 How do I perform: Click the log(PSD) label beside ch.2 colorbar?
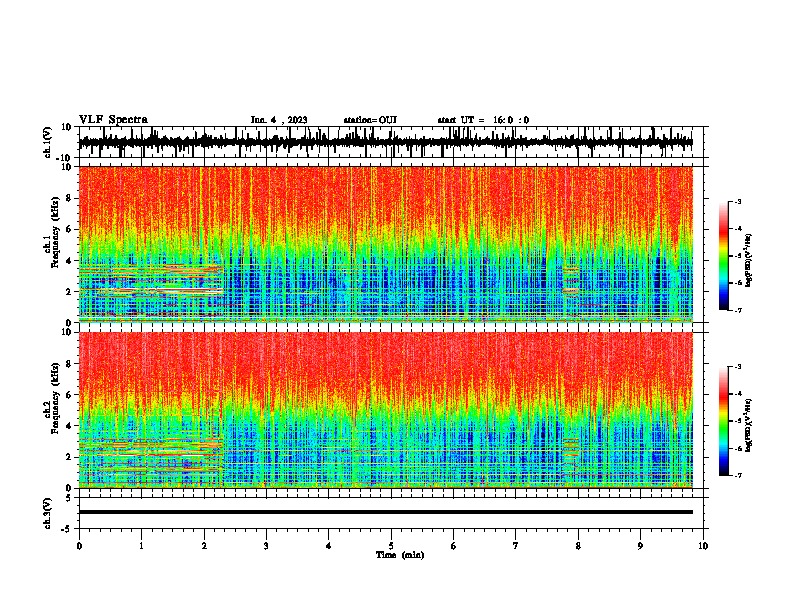(x=748, y=426)
